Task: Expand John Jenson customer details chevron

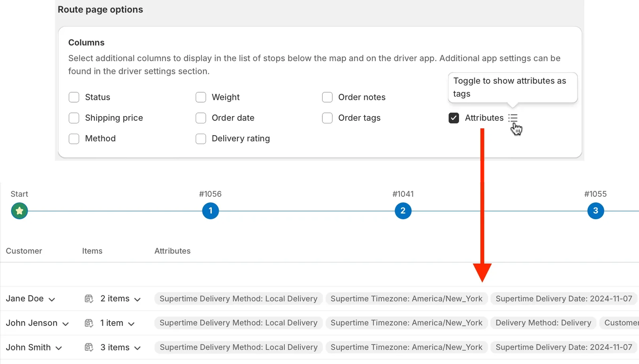Action: 65,324
